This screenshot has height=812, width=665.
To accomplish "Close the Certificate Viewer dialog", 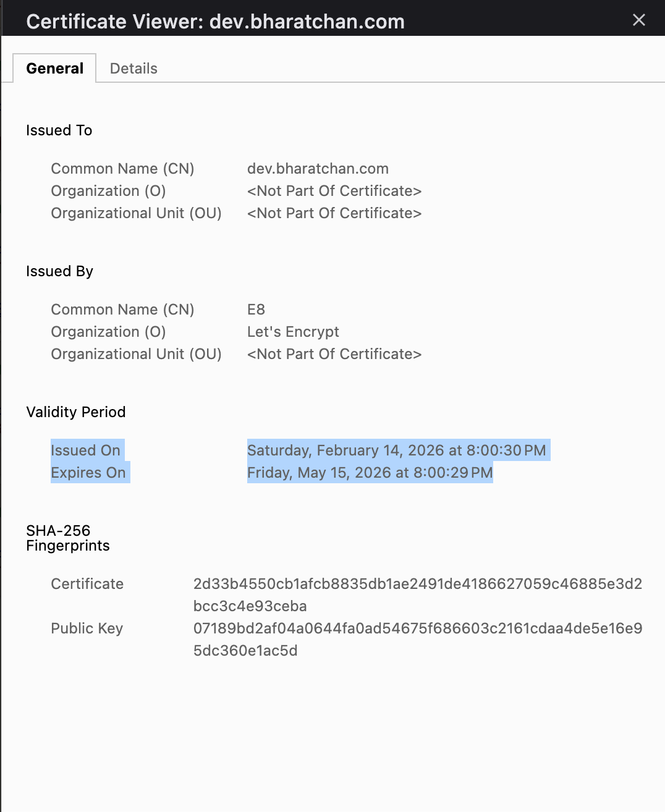I will (x=639, y=20).
